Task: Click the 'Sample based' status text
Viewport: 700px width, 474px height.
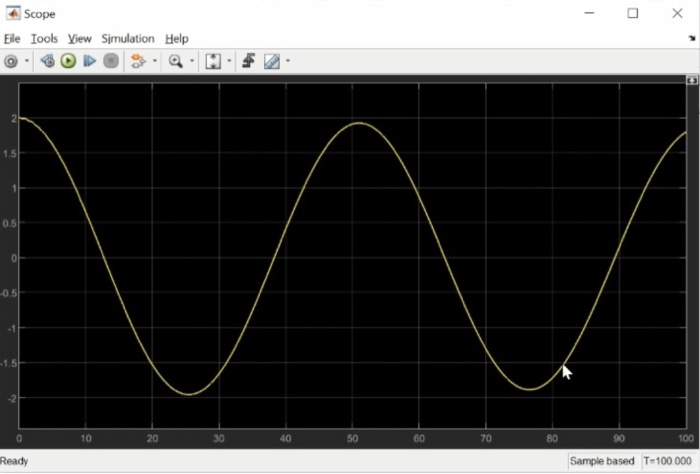Action: [x=602, y=461]
